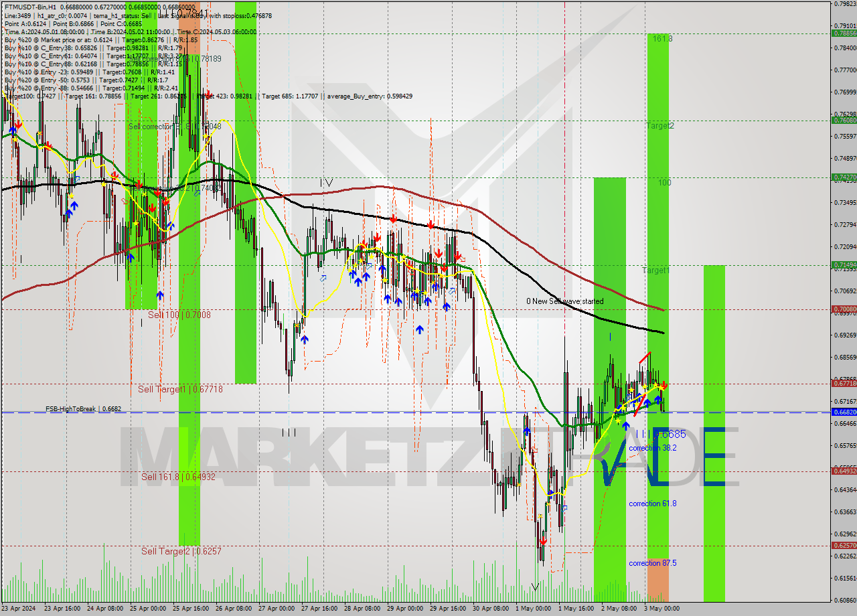Image resolution: width=857 pixels, height=616 pixels.
Task: Click the 'Sell Target1 | 0.67718' label
Action: pyautogui.click(x=180, y=389)
